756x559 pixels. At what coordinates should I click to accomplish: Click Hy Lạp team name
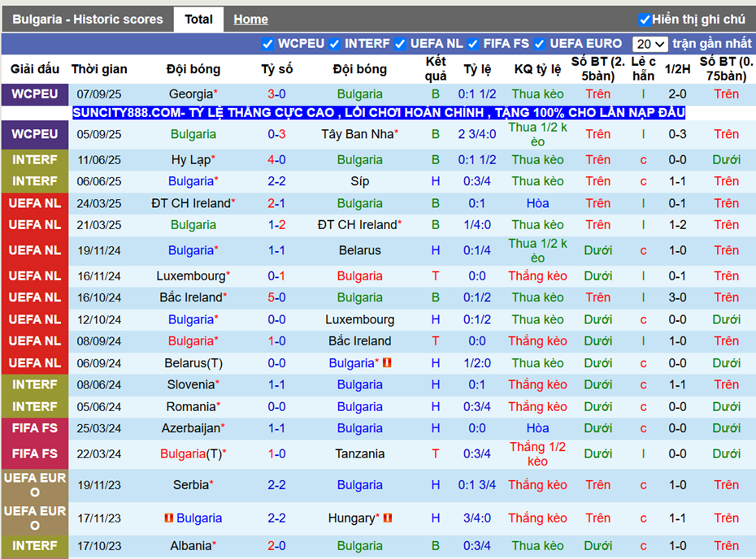click(191, 159)
